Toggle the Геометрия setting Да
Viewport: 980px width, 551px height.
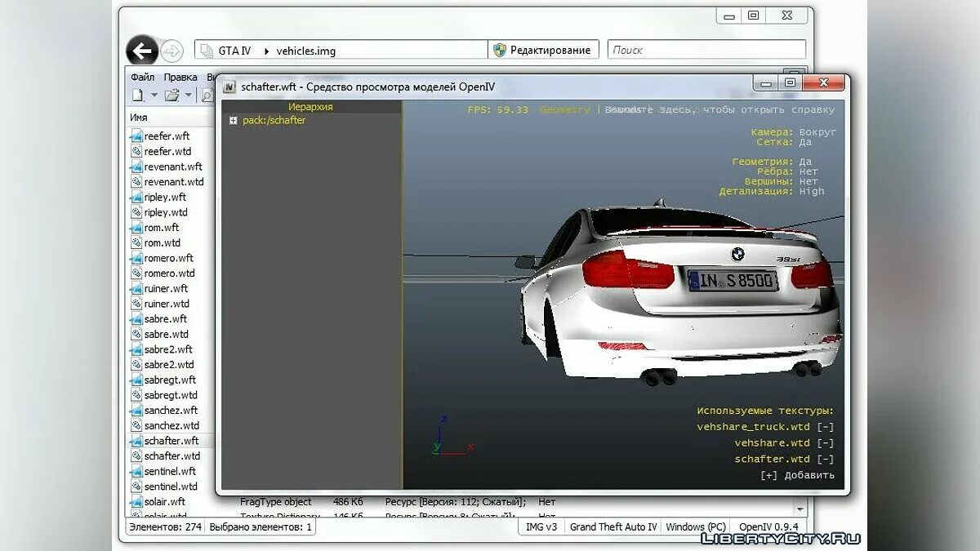[x=806, y=162]
